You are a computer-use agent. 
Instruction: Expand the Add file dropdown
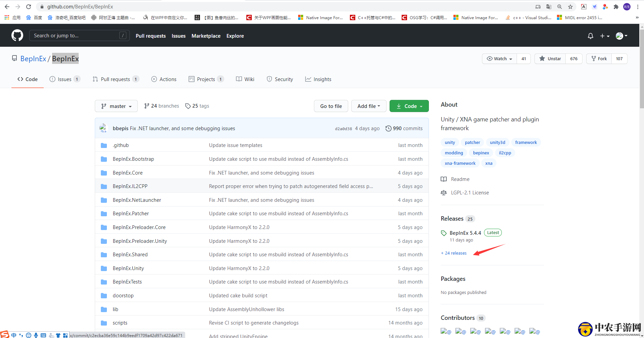coord(369,106)
